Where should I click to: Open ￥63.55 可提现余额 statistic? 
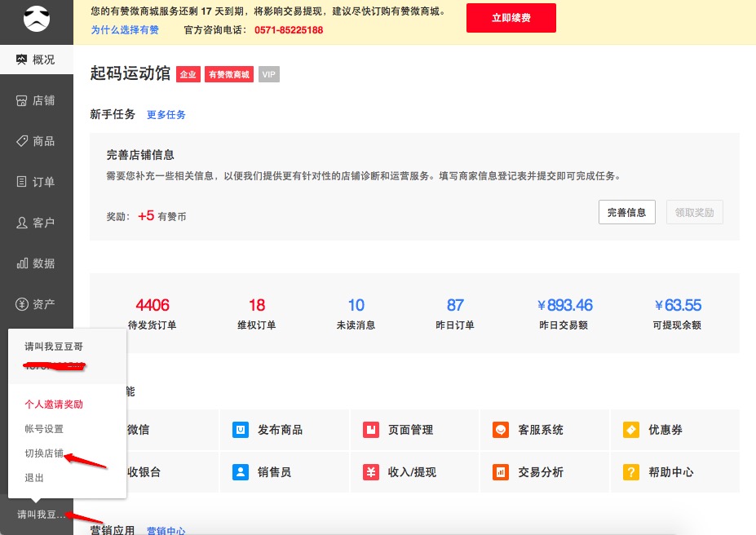pyautogui.click(x=678, y=313)
